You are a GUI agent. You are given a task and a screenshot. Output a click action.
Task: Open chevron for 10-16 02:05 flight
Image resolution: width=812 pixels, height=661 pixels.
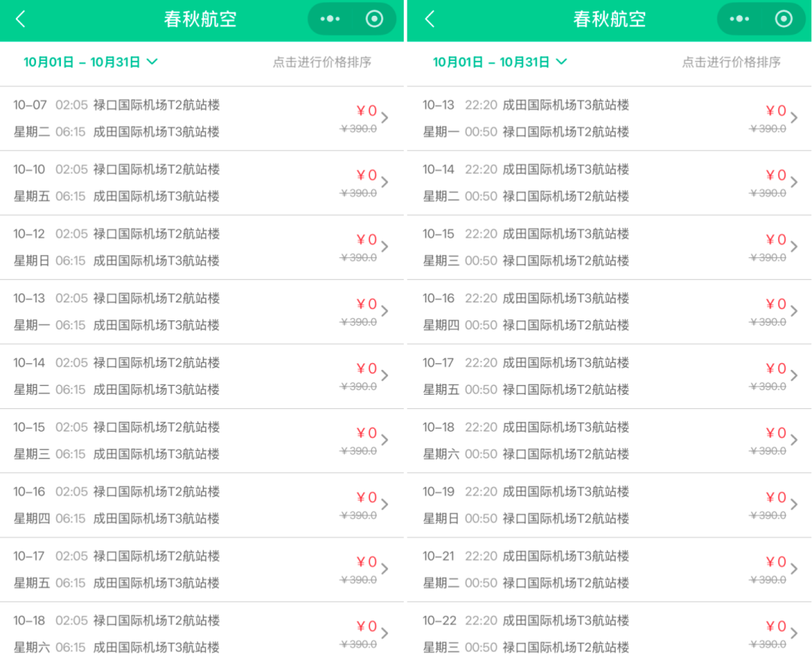pos(385,504)
